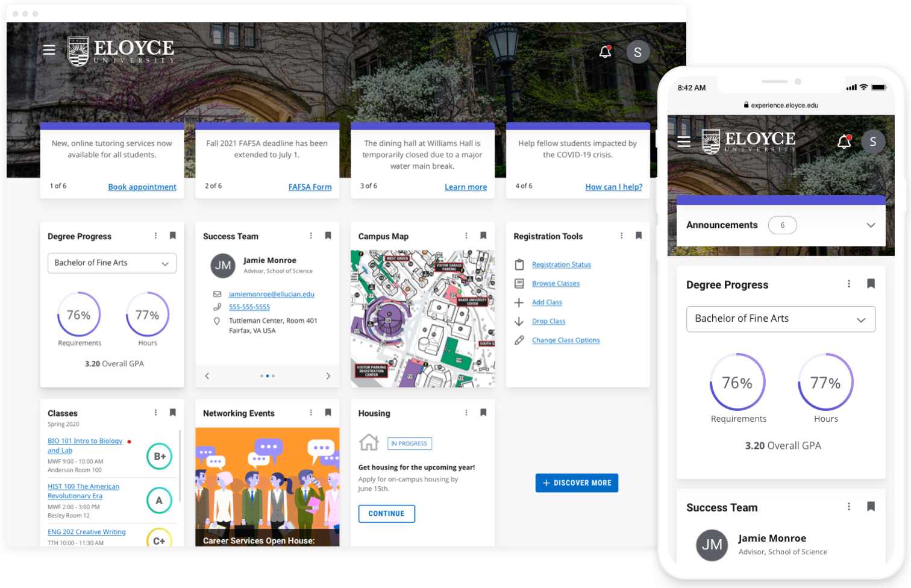Open Registration Tools card options menu

click(x=622, y=236)
